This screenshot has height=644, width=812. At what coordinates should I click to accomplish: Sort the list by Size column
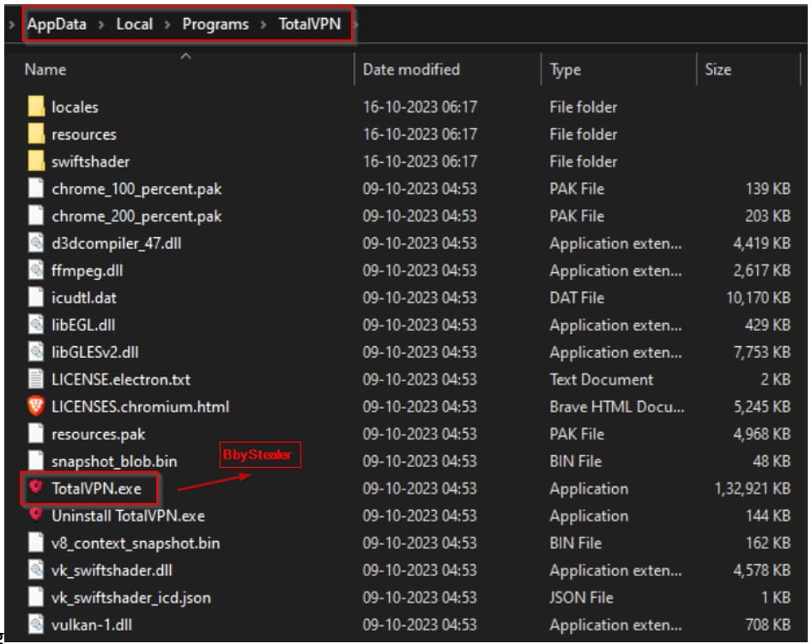tap(718, 70)
